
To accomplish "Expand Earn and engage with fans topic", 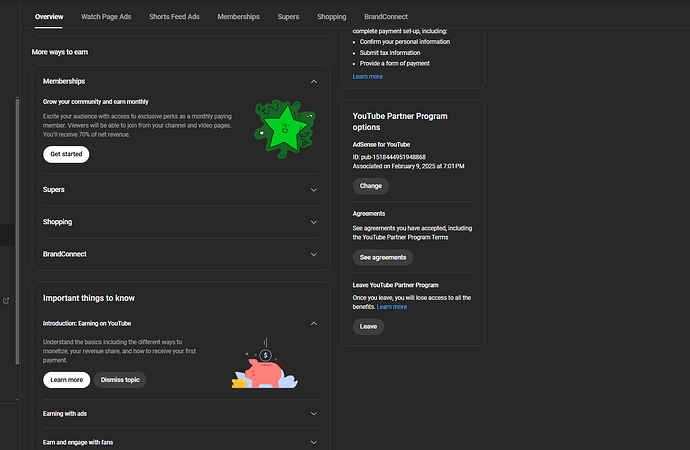I will pos(181,442).
